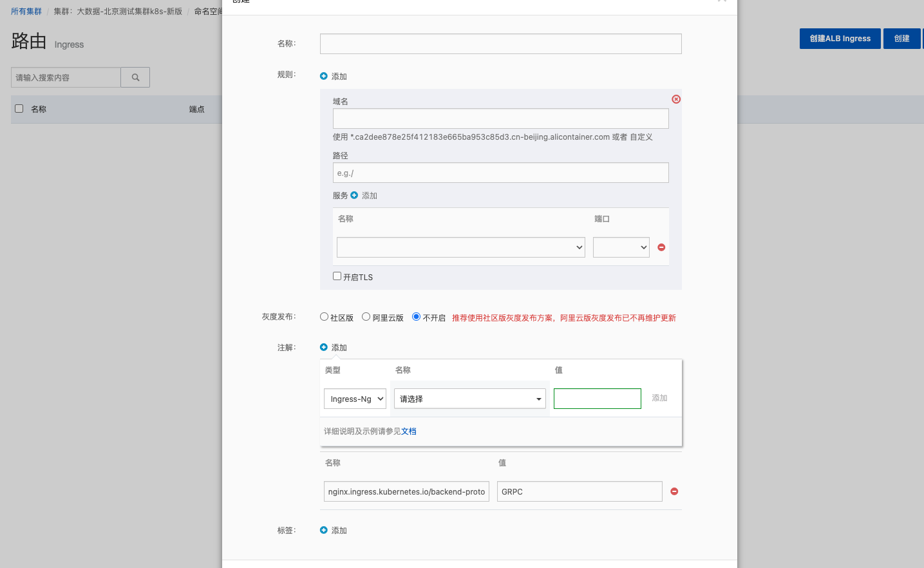Click the GRPC annotation value field
Image resolution: width=924 pixels, height=568 pixels.
[x=580, y=491]
